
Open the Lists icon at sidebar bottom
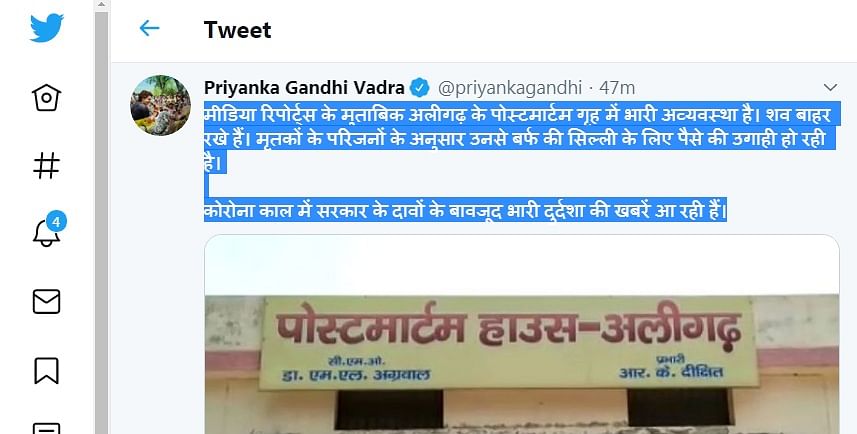[x=46, y=428]
